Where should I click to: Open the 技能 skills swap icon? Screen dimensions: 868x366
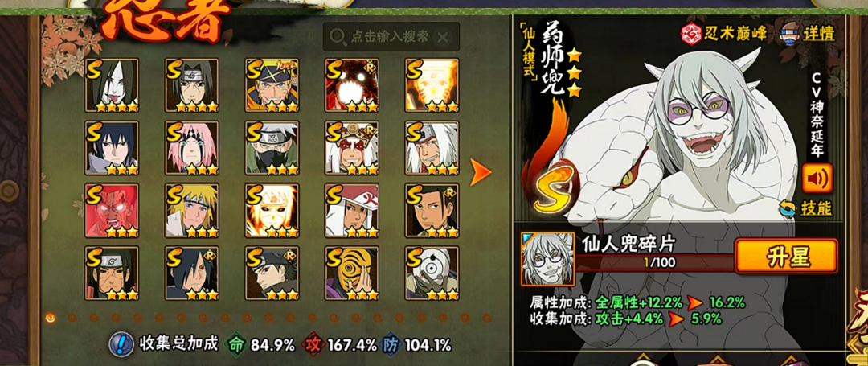805,208
